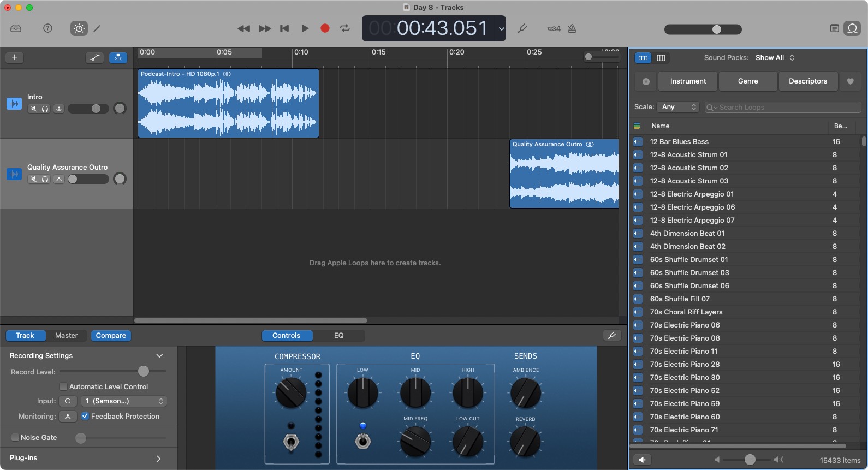Enable input monitoring on Intro track

[59, 109]
